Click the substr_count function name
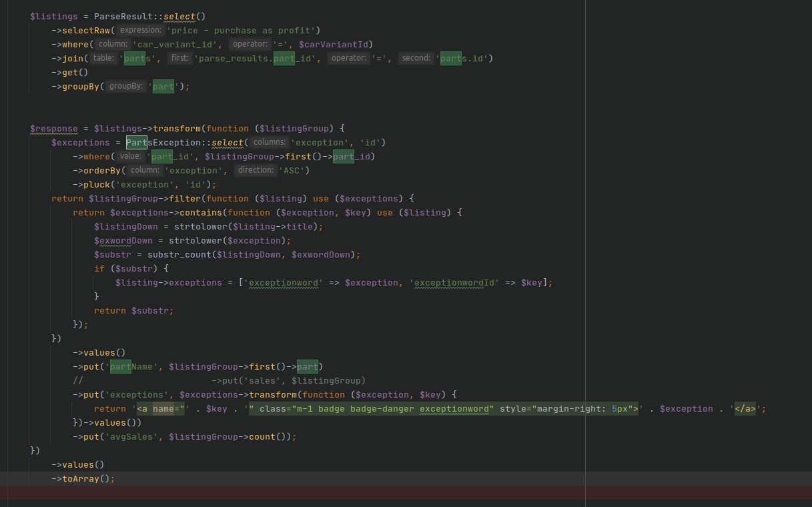Image resolution: width=812 pixels, height=507 pixels. (x=179, y=254)
